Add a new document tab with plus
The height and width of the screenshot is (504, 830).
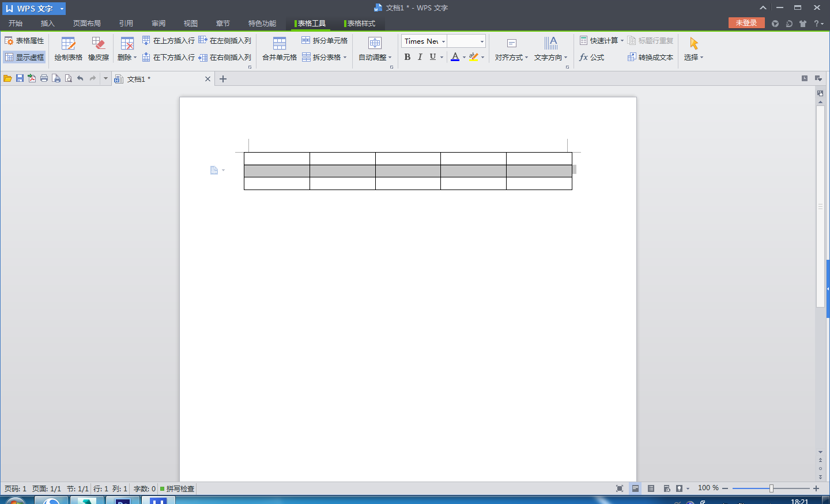[x=223, y=79]
